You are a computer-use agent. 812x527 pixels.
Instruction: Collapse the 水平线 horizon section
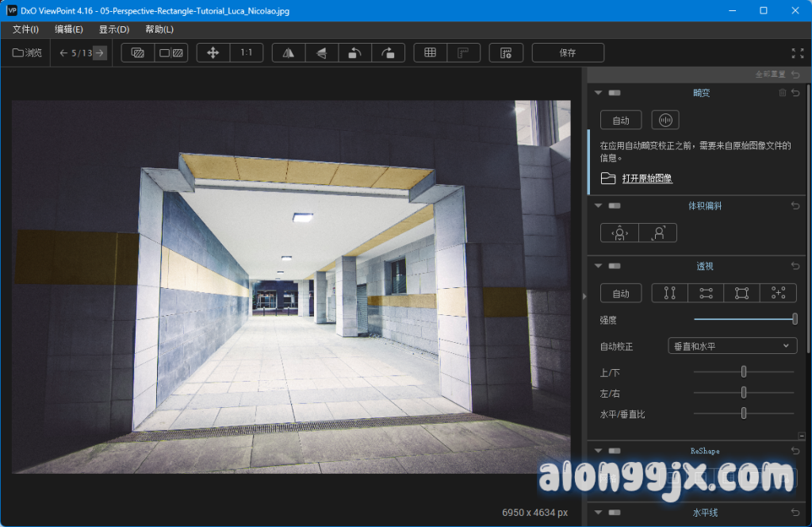click(599, 513)
